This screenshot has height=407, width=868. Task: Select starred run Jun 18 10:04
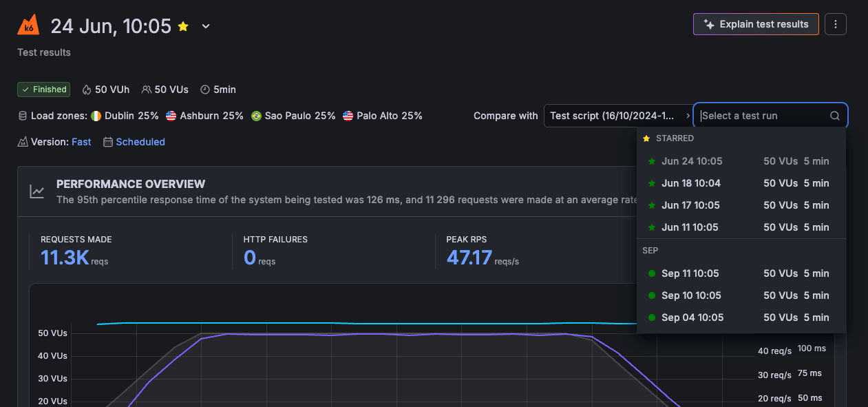(x=740, y=183)
